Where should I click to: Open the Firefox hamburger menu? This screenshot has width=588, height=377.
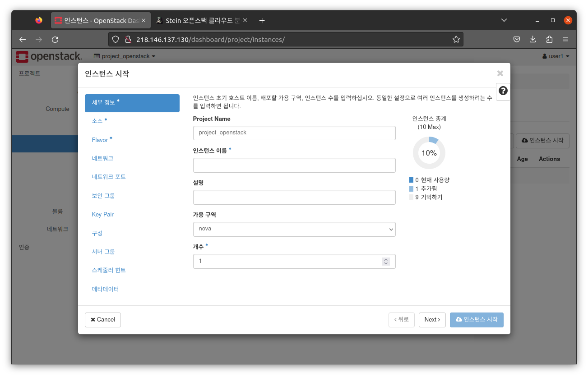coord(565,40)
